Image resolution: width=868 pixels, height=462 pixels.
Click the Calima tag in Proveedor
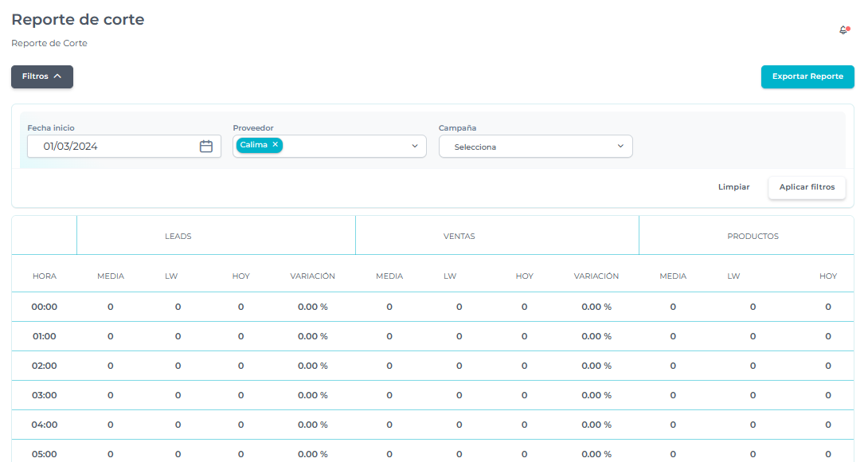tap(253, 145)
